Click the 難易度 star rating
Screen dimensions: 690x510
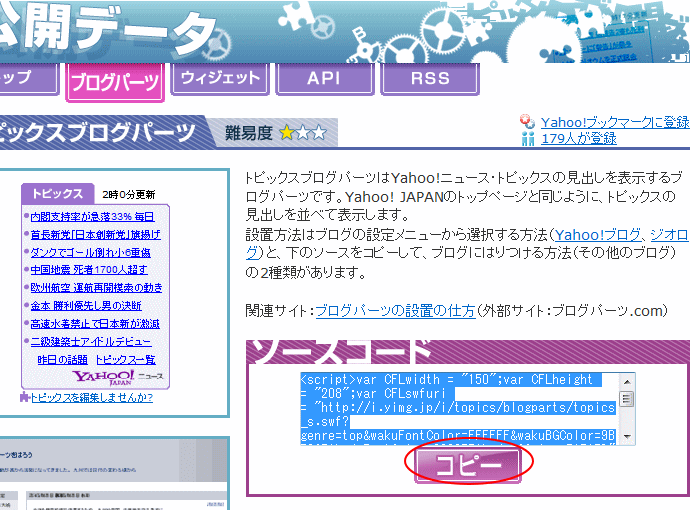304,132
